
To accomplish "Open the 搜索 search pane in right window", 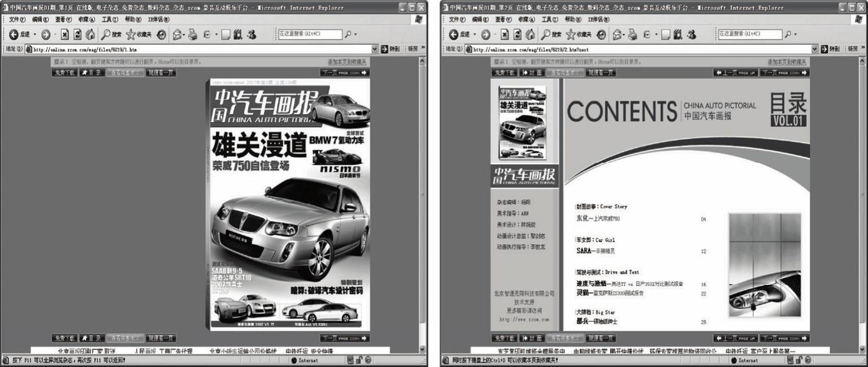I will (552, 34).
